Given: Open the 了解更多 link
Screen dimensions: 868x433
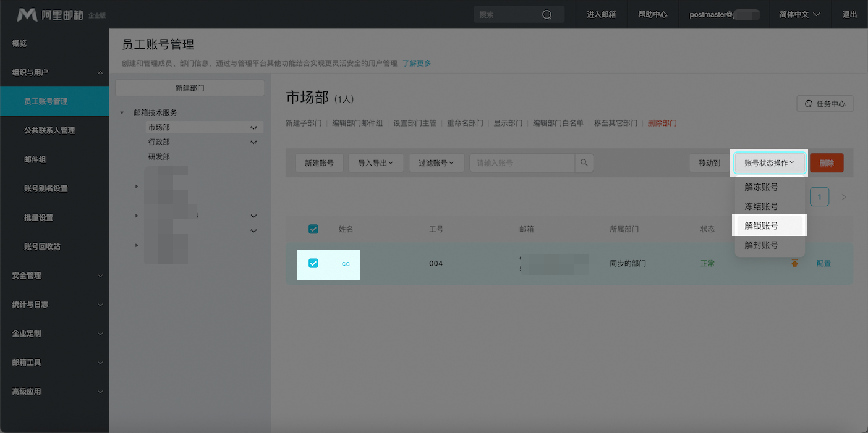Looking at the screenshot, I should pos(417,63).
